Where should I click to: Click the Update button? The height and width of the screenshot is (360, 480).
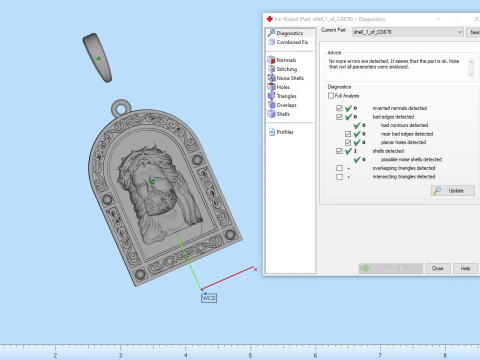(453, 191)
